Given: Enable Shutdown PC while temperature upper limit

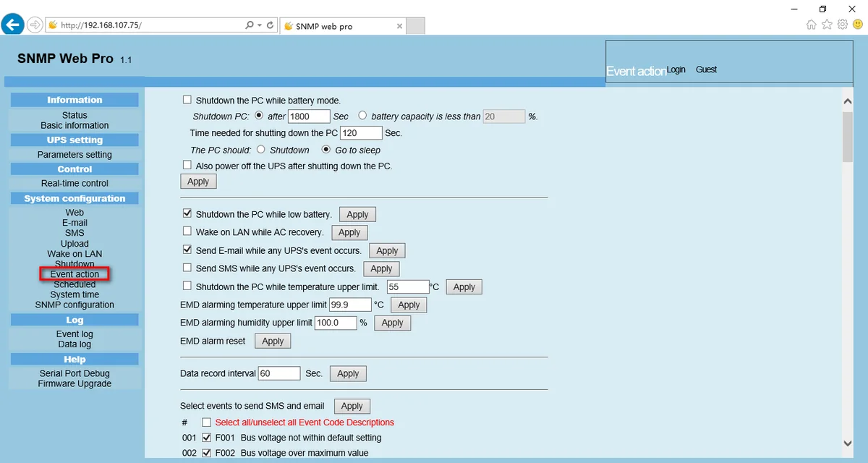Looking at the screenshot, I should coord(187,286).
